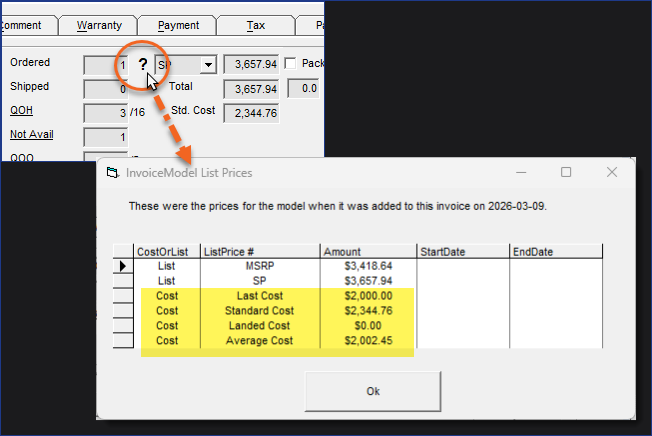Maximize the InvoiceModel List Prices dialog

[566, 172]
